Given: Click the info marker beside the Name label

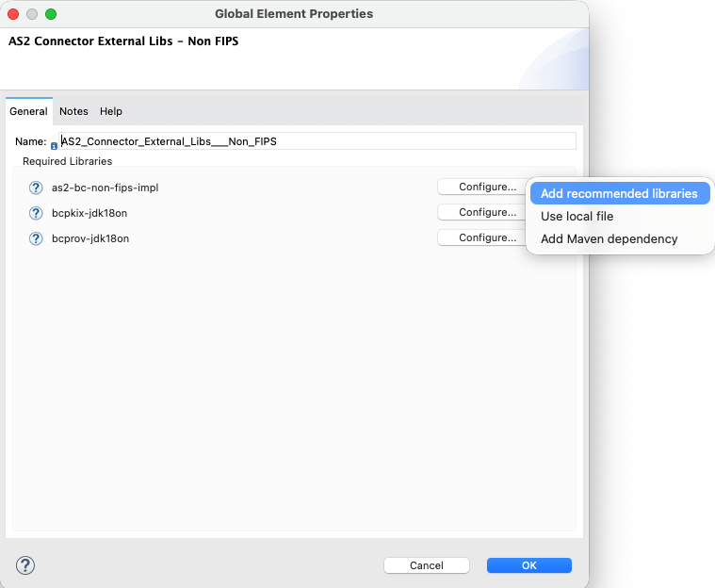Looking at the screenshot, I should coord(54,145).
